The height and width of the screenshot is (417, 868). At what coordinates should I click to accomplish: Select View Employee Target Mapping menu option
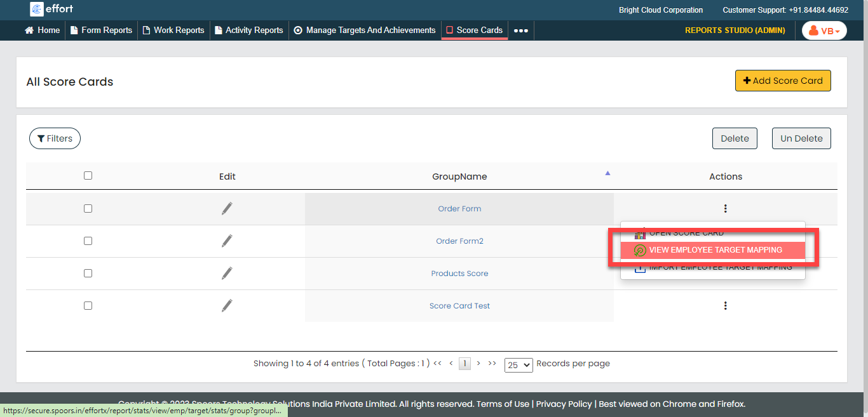[715, 250]
